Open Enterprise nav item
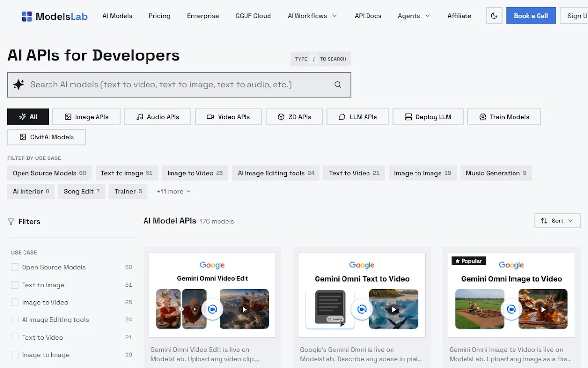This screenshot has height=368, width=588. pyautogui.click(x=203, y=16)
